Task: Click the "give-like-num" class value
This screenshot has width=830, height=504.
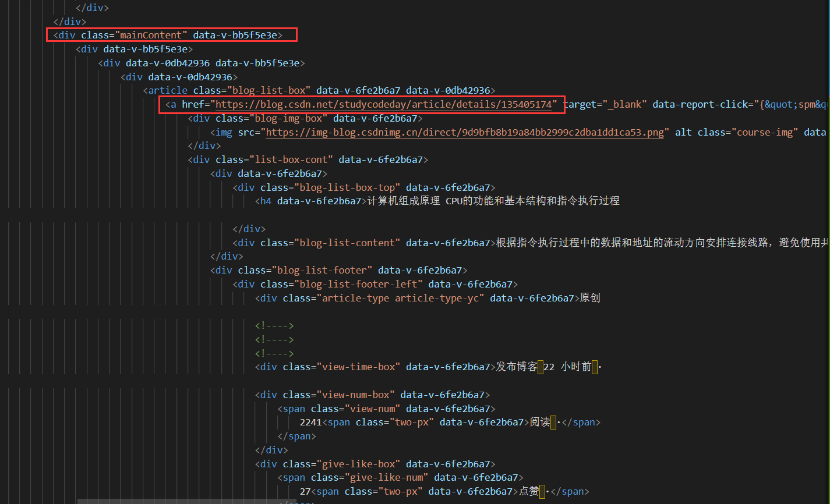Action: click(386, 477)
